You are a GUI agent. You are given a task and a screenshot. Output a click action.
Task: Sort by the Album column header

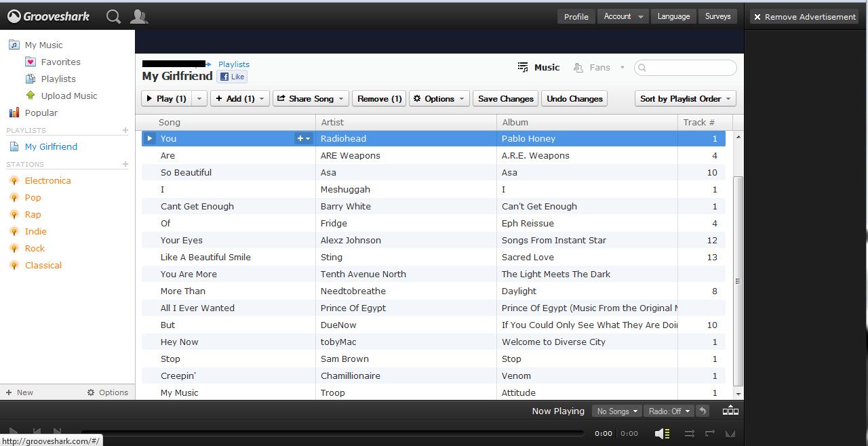(587, 122)
